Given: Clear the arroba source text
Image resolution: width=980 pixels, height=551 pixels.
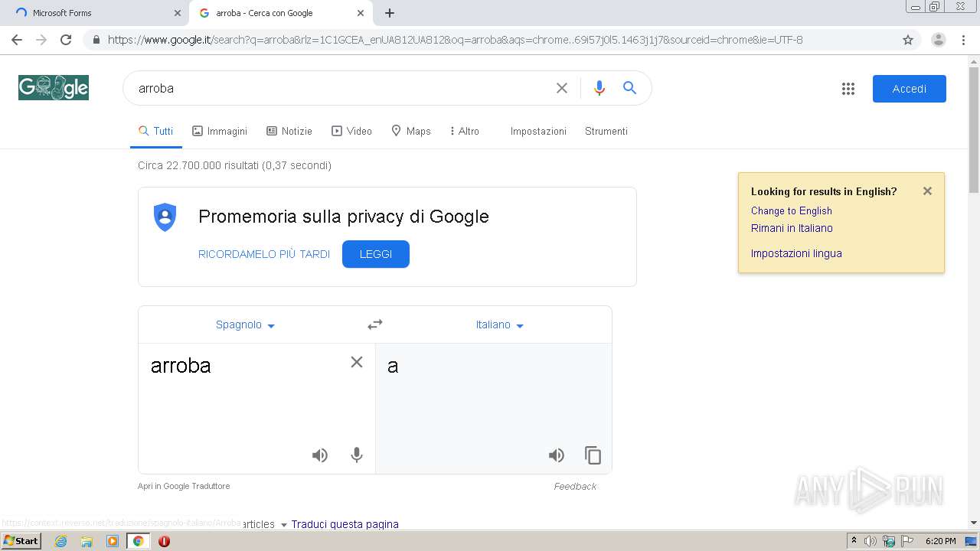Looking at the screenshot, I should coord(357,362).
